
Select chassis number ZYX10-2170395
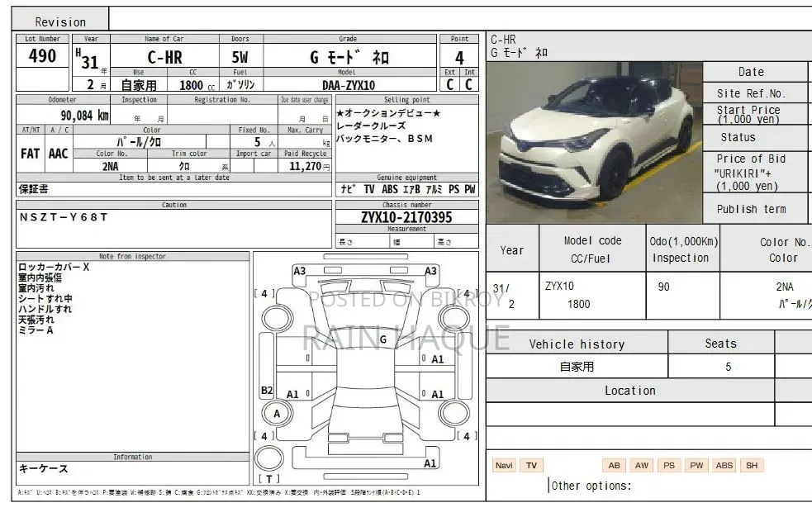(406, 217)
